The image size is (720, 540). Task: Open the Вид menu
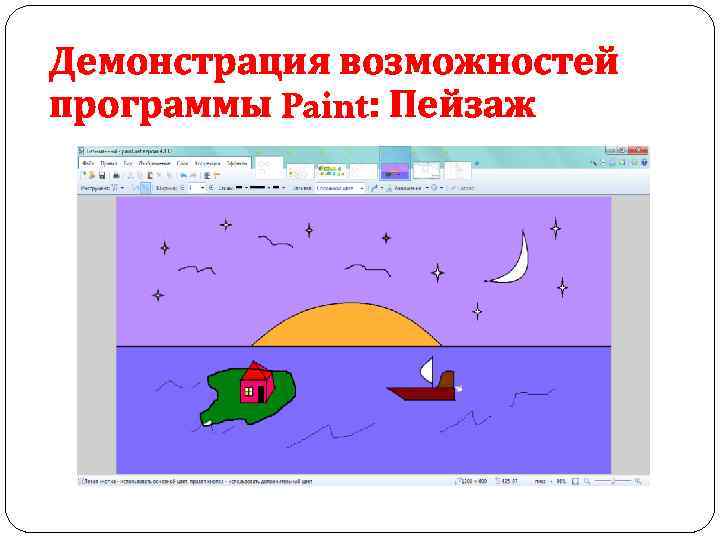128,163
